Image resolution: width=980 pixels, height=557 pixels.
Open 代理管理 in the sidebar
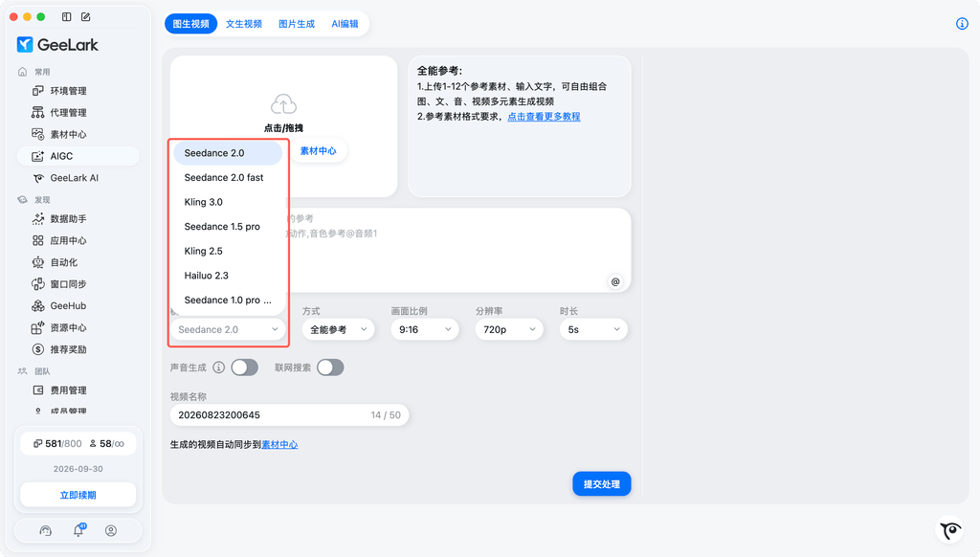tap(78, 113)
